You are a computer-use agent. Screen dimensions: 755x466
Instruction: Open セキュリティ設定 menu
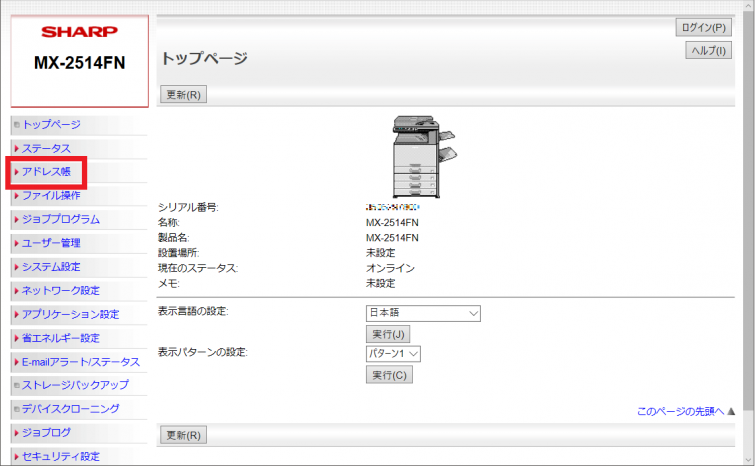click(61, 456)
